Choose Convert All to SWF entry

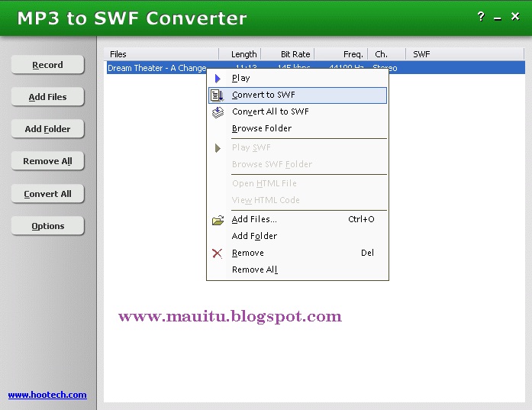pyautogui.click(x=297, y=111)
